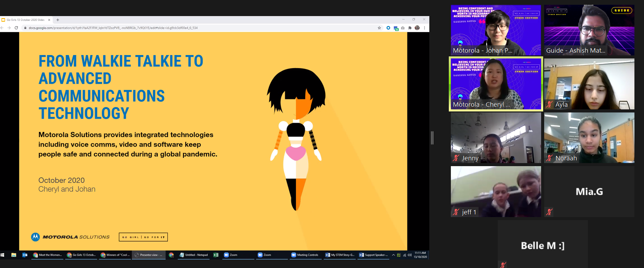Screen dimensions: 644x268
Task: Click the browser address bar URL
Action: (x=113, y=28)
